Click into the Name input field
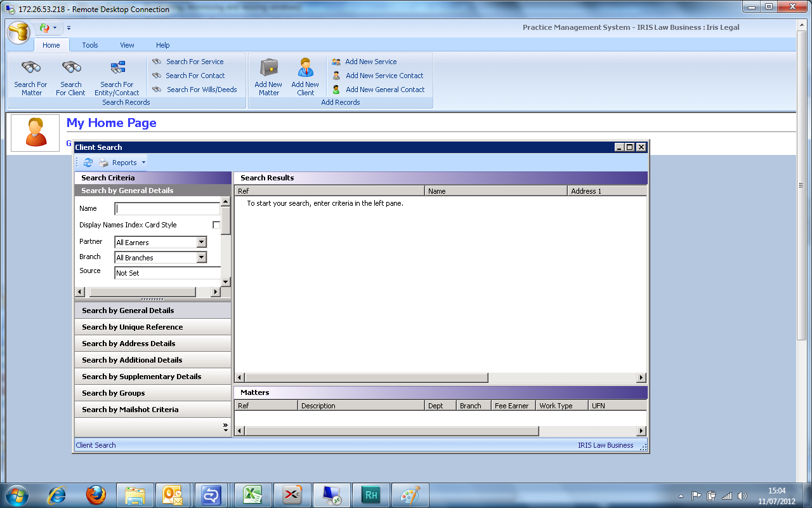This screenshot has height=508, width=812. click(167, 209)
